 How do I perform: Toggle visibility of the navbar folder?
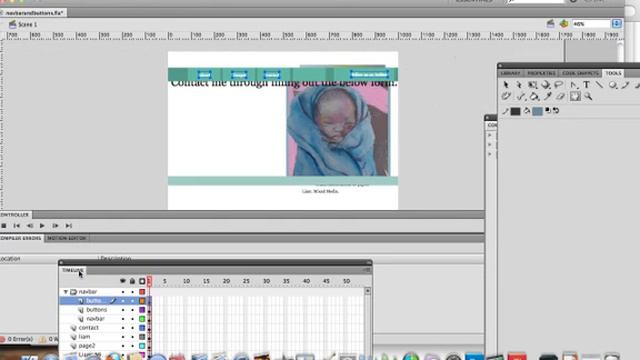click(x=122, y=292)
